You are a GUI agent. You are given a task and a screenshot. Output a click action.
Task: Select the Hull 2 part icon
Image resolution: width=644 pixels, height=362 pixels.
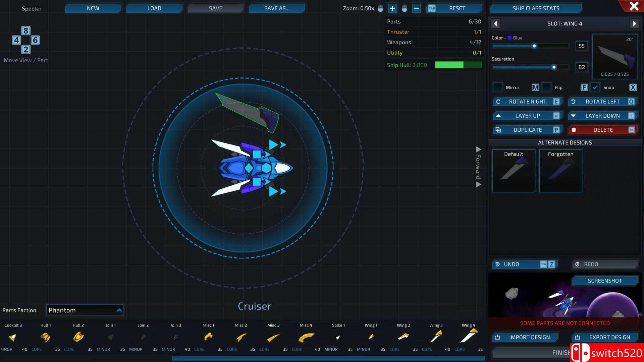tap(78, 337)
